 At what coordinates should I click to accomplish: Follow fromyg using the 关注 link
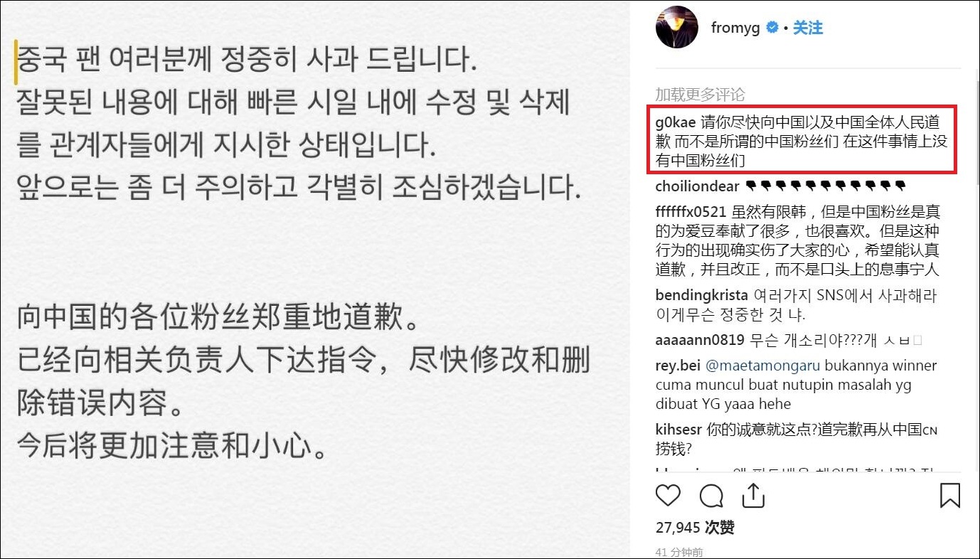(808, 28)
